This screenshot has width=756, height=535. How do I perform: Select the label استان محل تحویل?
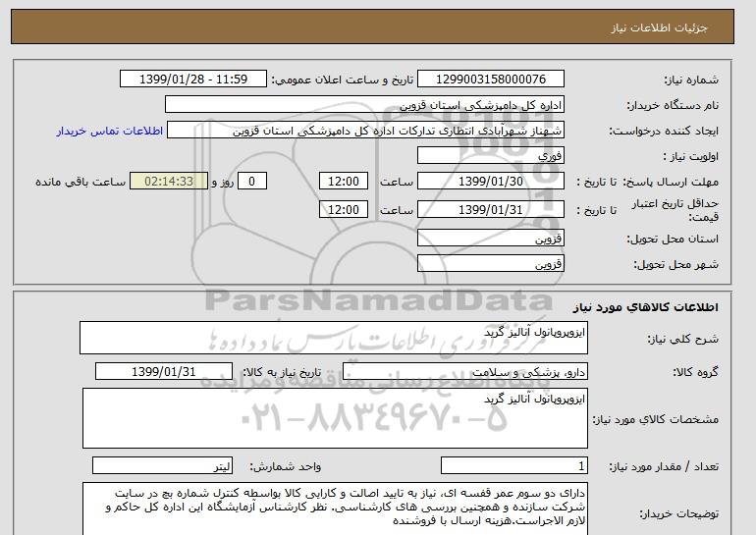tap(673, 240)
